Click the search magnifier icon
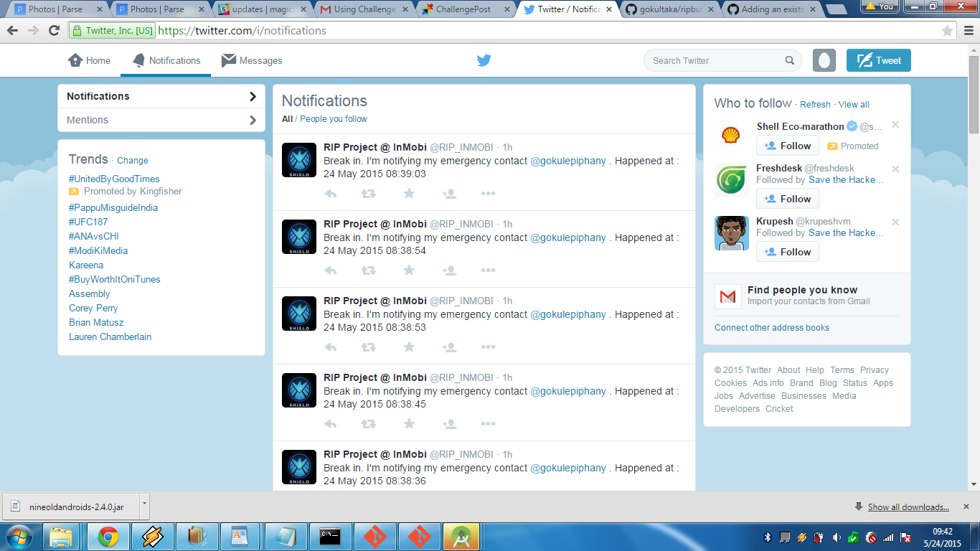Screen dimensions: 980x551 click(790, 61)
